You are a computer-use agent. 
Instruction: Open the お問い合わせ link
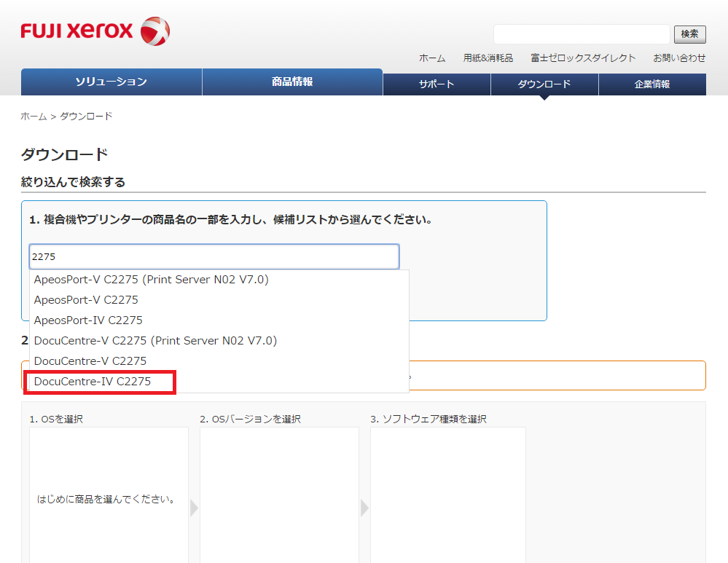679,58
